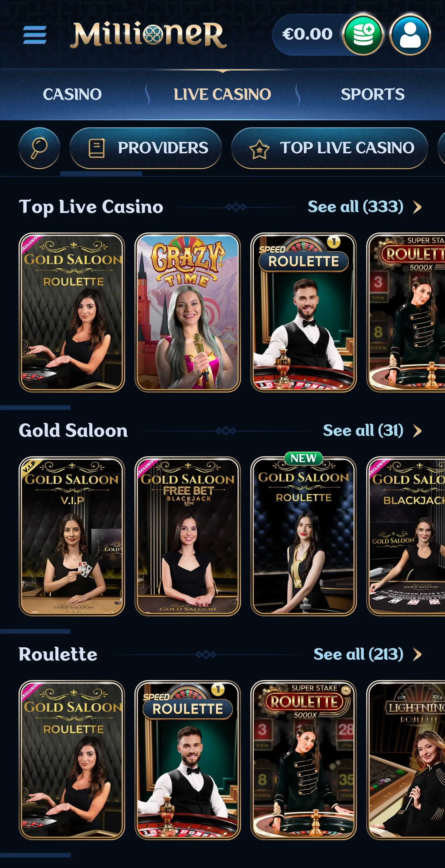Go to the Sports tab

(x=373, y=94)
